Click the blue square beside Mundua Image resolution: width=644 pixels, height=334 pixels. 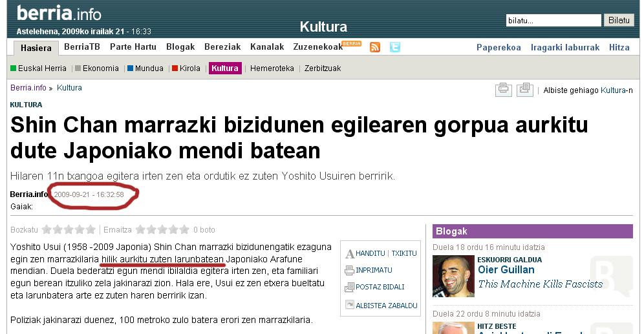tap(130, 68)
